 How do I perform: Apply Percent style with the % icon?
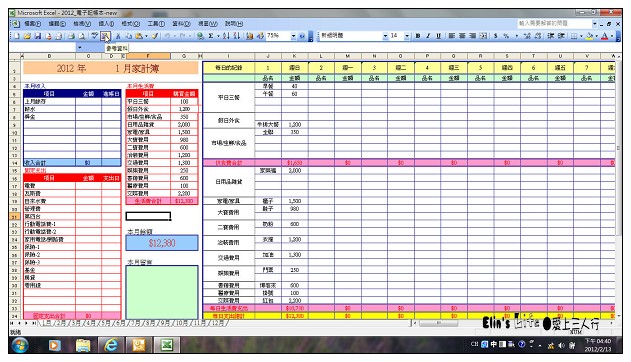506,36
